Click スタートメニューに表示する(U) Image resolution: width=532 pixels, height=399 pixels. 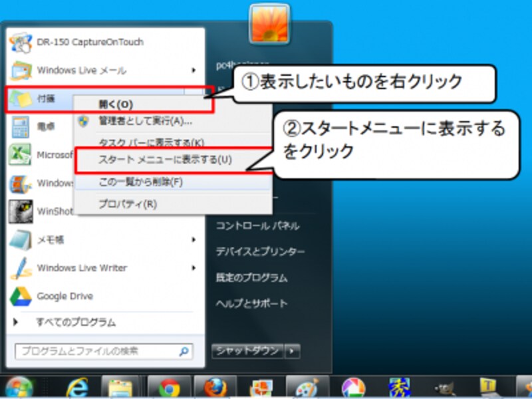[165, 160]
